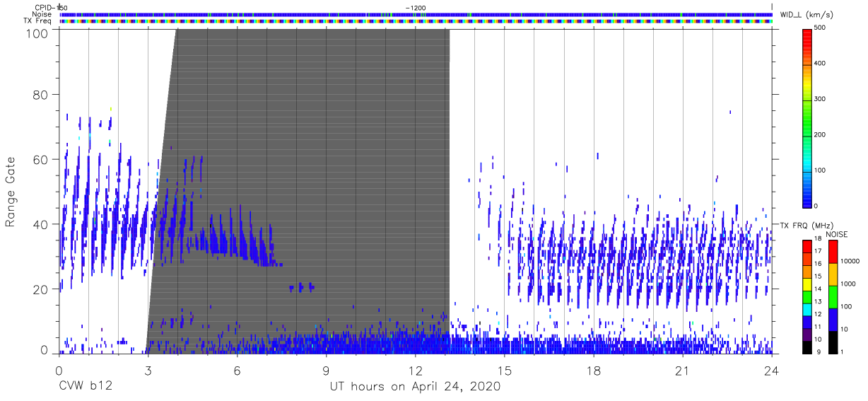Click the "12" hour tick on time axis
The width and height of the screenshot is (868, 401).
(x=415, y=371)
